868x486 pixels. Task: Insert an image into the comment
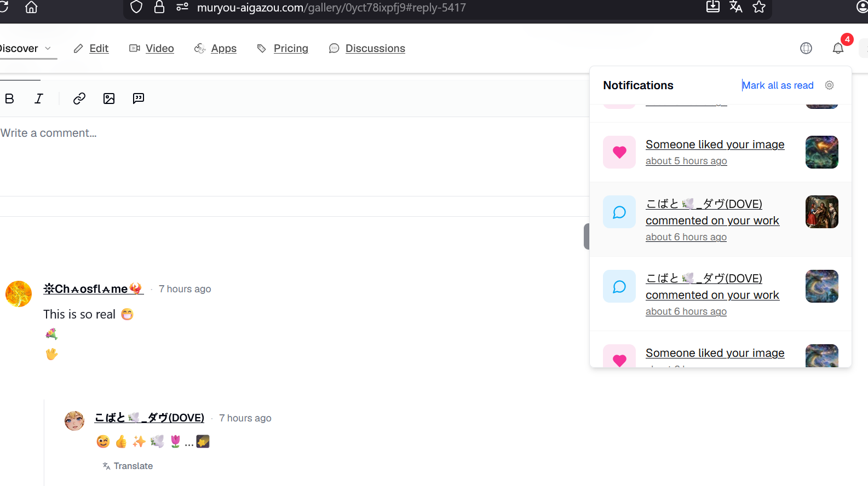tap(109, 99)
